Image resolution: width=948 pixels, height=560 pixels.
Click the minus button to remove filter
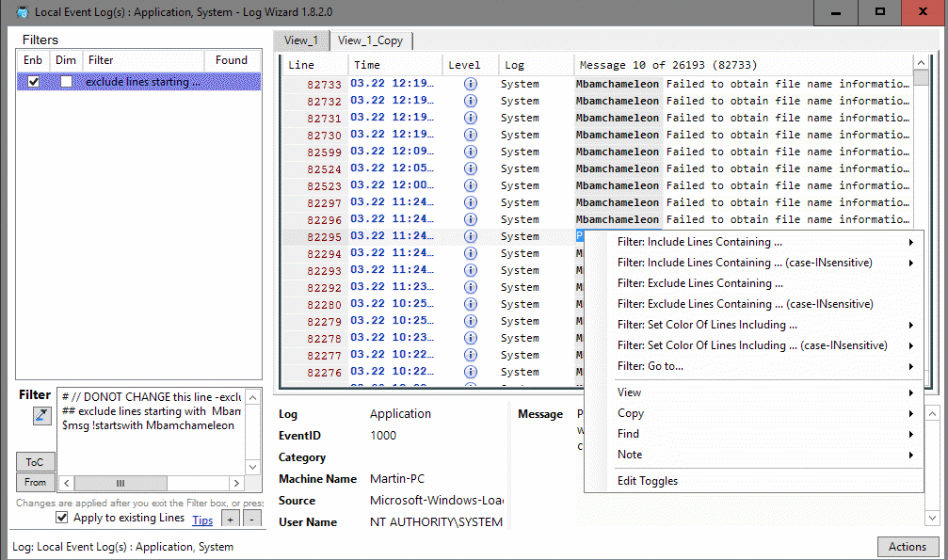click(x=252, y=519)
